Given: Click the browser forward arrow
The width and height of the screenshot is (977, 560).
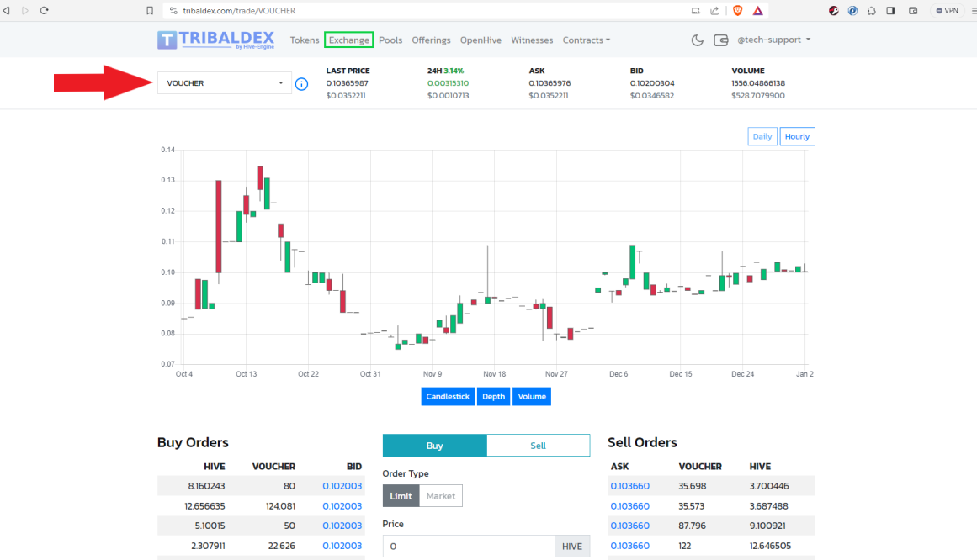Looking at the screenshot, I should (x=25, y=11).
